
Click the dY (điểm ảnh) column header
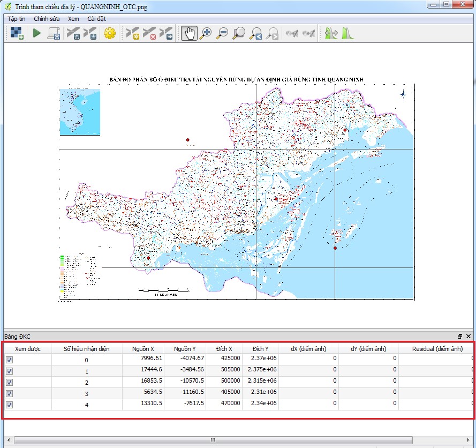click(x=368, y=349)
